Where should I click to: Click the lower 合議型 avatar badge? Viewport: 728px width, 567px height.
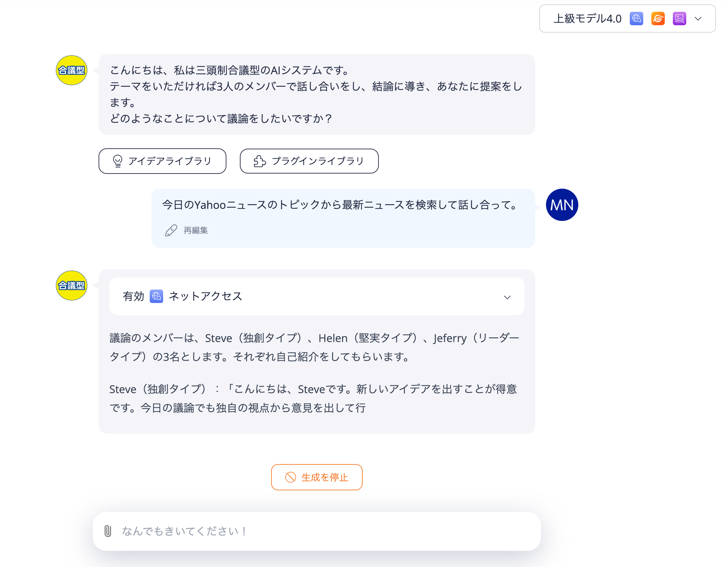coord(71,285)
